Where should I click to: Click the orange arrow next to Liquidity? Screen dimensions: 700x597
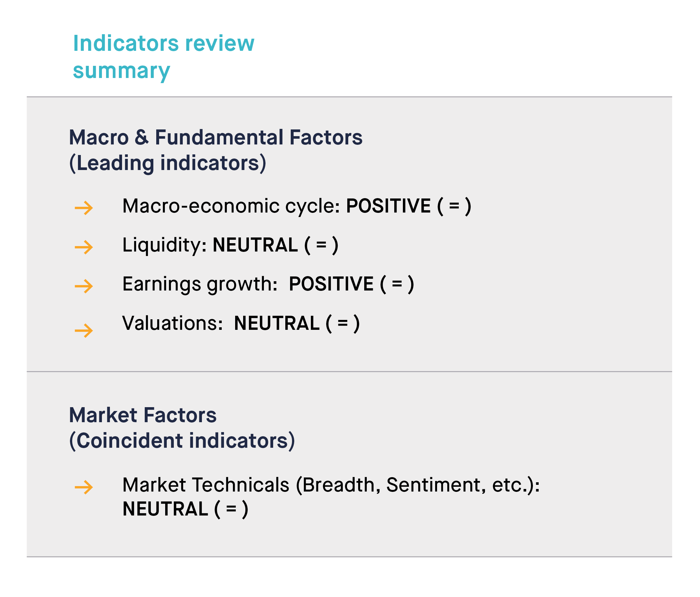pos(84,247)
